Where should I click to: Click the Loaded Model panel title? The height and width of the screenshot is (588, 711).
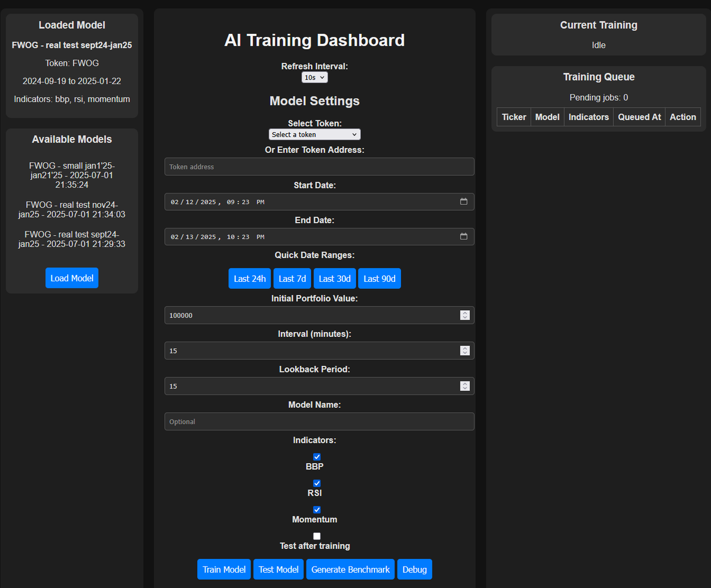pos(72,25)
